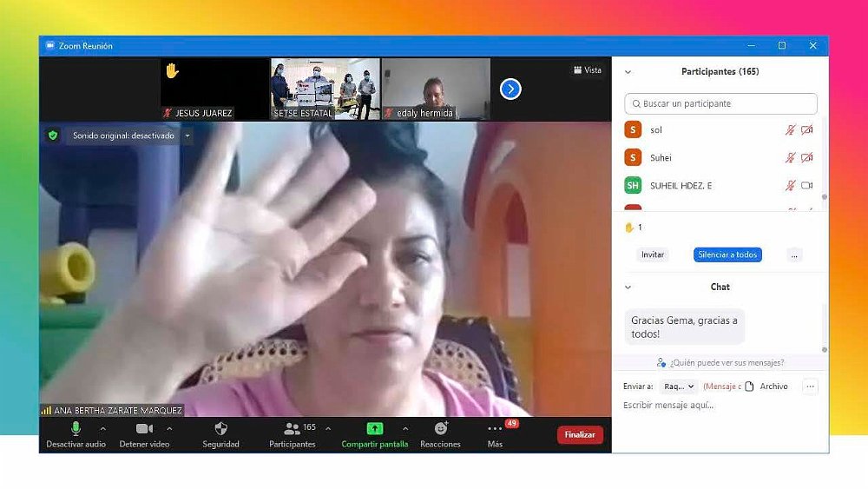Toggle Sonido original desactivado setting
This screenshot has height=489, width=868.
coord(123,136)
